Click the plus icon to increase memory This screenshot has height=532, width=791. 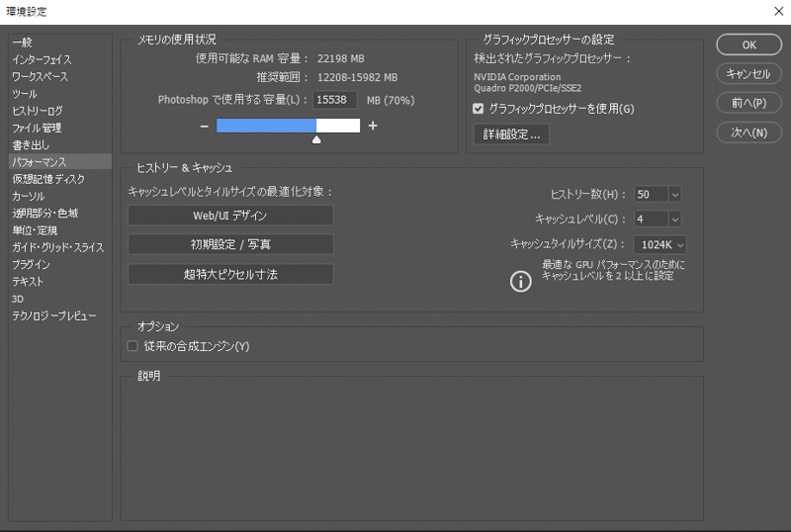[x=373, y=126]
